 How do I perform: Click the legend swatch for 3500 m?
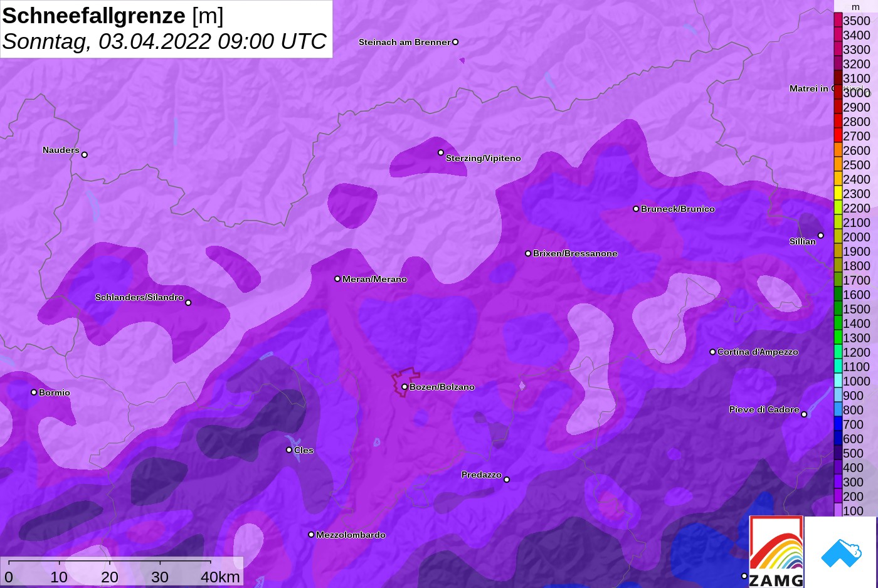[x=838, y=20]
